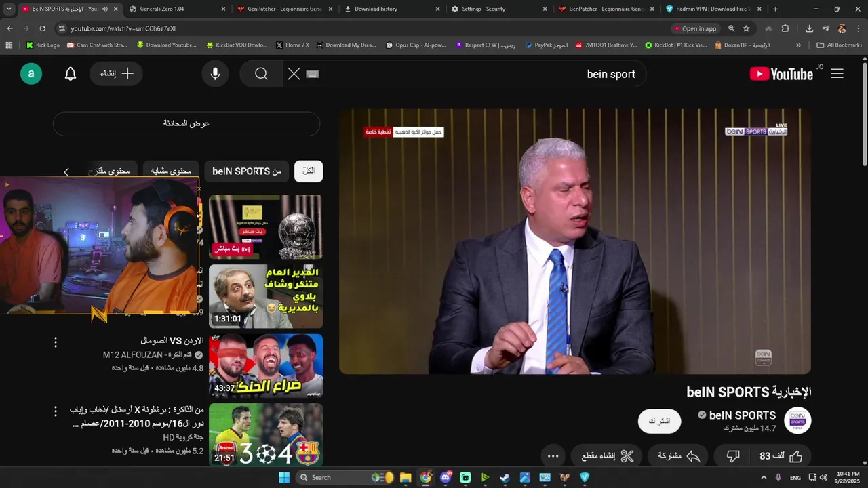Open account avatar menu 'a'
This screenshot has height=488, width=868.
[31, 74]
